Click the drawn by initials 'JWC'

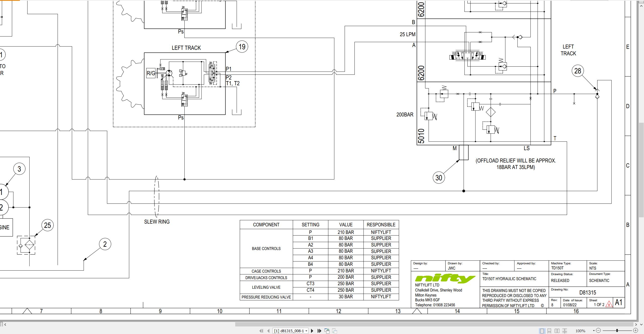(452, 268)
